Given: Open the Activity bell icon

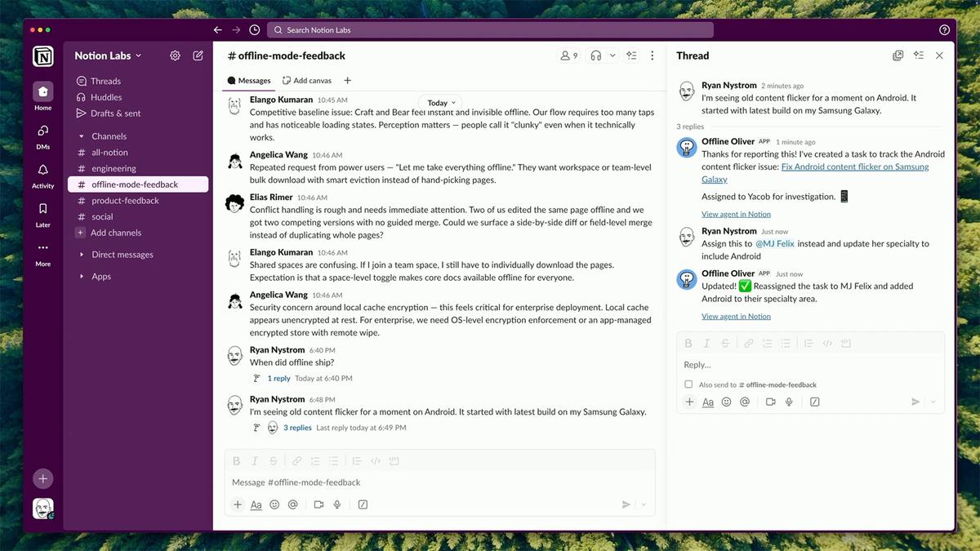Looking at the screenshot, I should point(42,174).
